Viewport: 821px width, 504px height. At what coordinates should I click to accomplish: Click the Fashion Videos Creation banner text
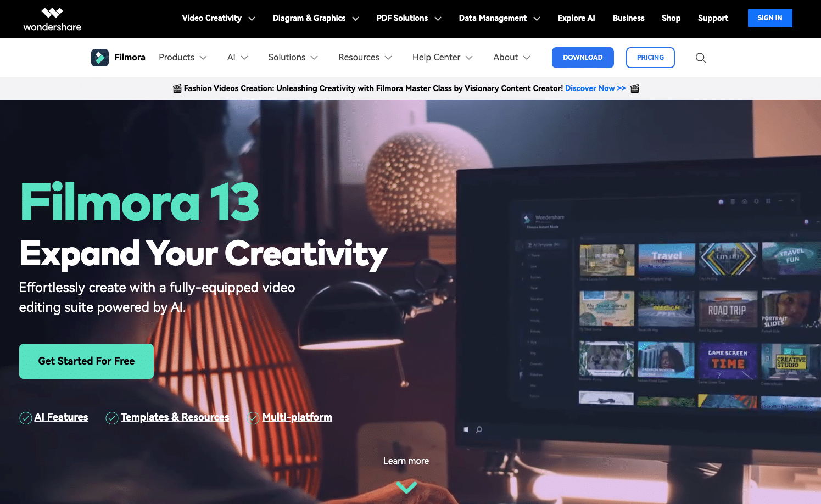[373, 88]
